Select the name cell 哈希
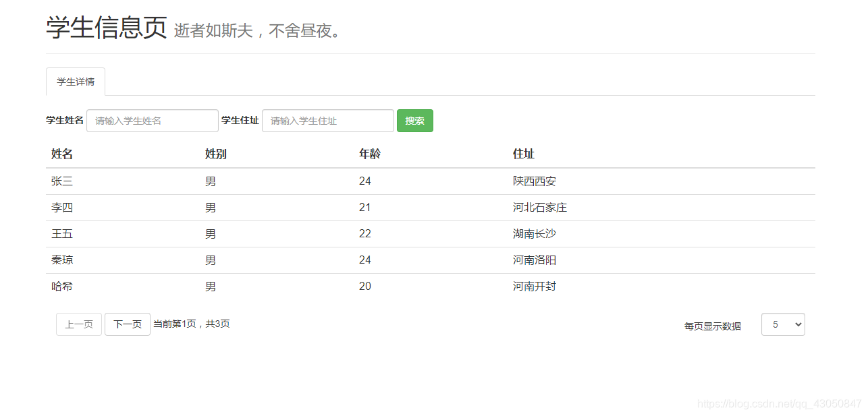Screen dimensions: 868x416 coord(62,287)
